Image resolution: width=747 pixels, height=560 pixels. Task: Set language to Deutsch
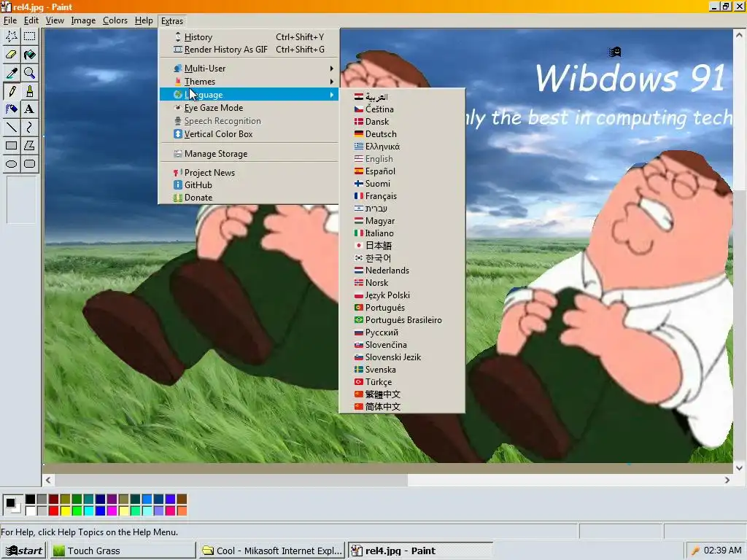(402, 134)
